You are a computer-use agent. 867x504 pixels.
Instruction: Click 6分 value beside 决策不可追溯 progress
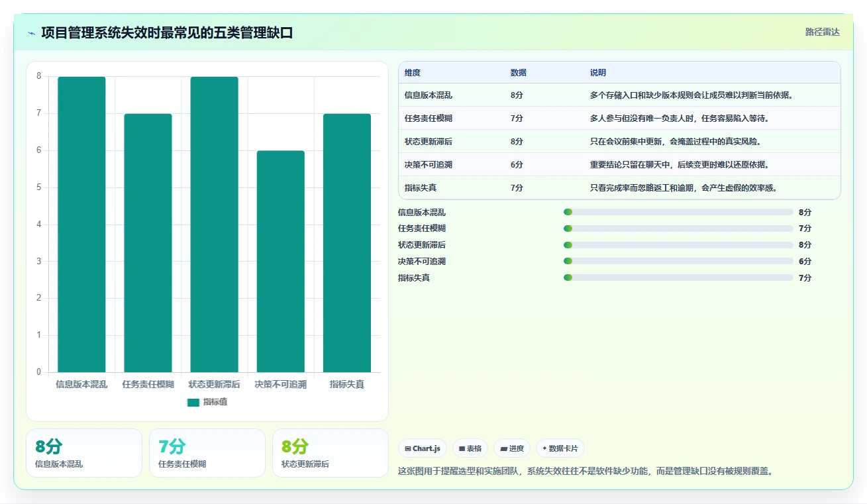pos(805,262)
